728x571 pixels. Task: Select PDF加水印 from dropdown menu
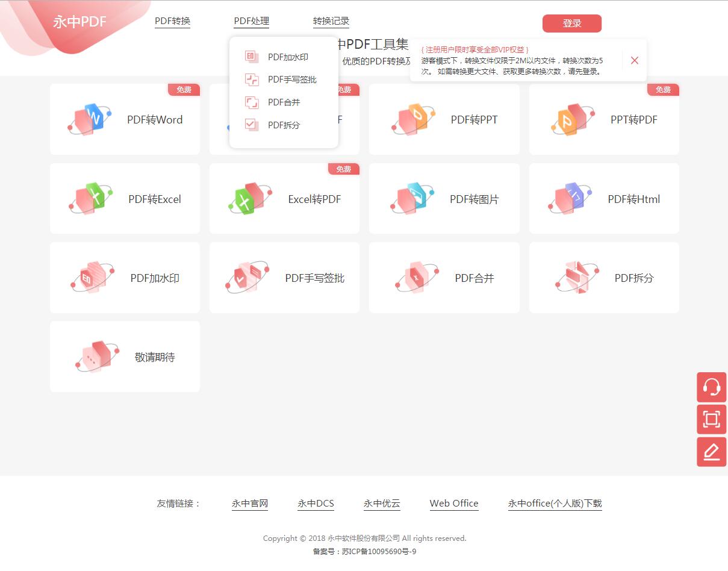288,57
